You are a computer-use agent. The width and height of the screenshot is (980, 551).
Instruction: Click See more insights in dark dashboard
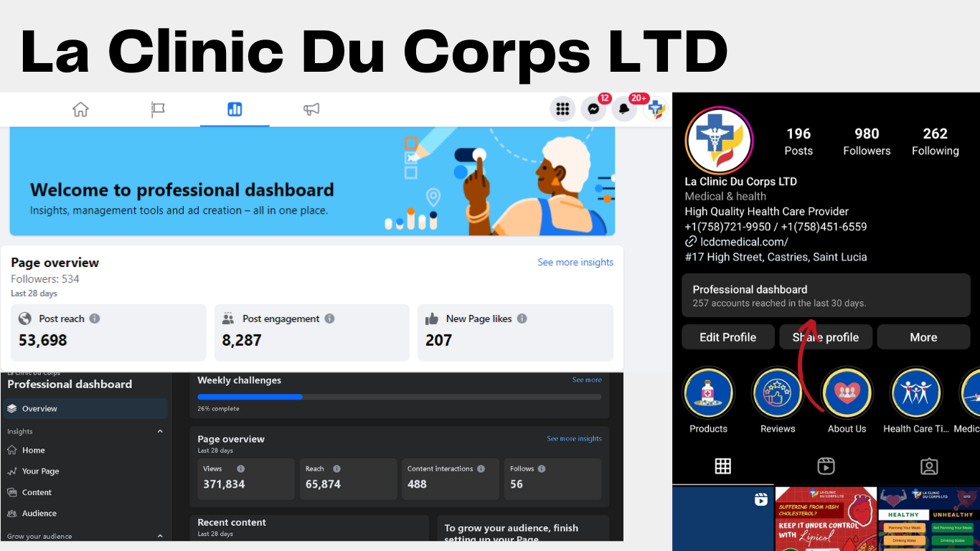[x=574, y=439]
